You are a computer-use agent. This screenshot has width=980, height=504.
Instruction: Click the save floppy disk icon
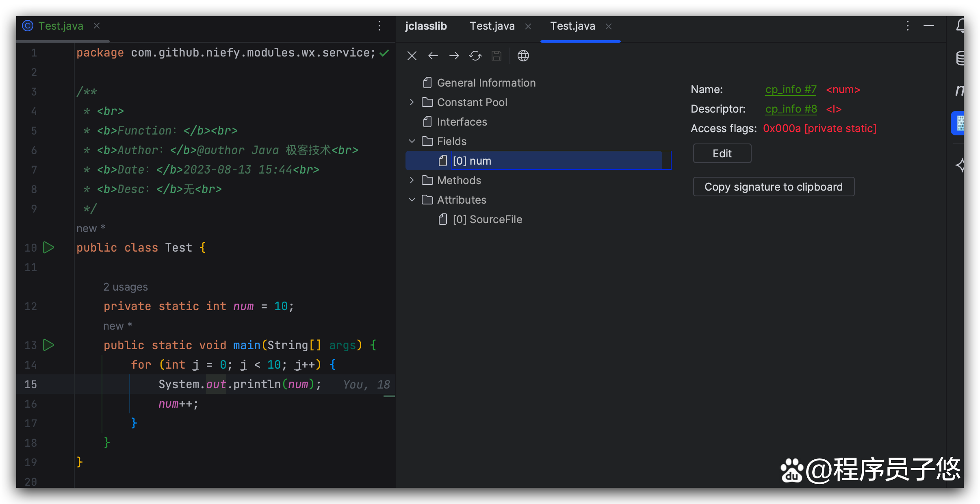coord(496,56)
